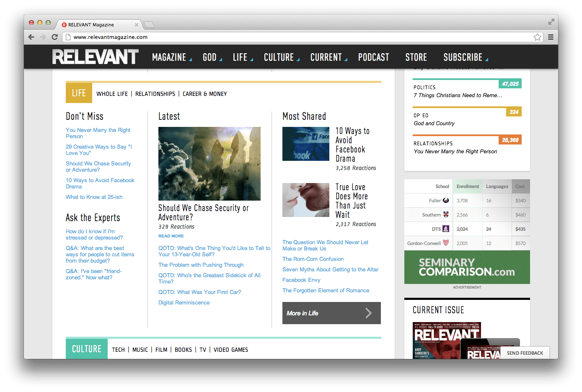This screenshot has height=392, width=582.
Task: Click the More in Life button
Action: click(x=331, y=313)
